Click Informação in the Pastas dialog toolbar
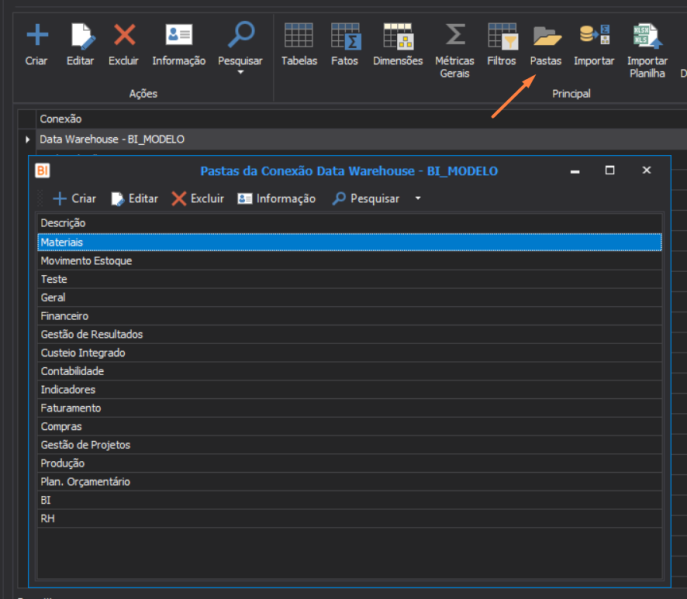Screen dimensions: 687x599 click(276, 198)
